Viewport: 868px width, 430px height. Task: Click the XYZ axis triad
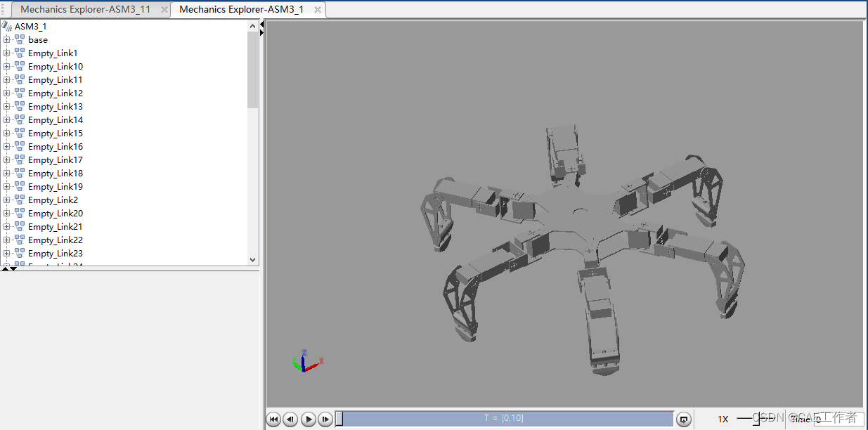305,361
